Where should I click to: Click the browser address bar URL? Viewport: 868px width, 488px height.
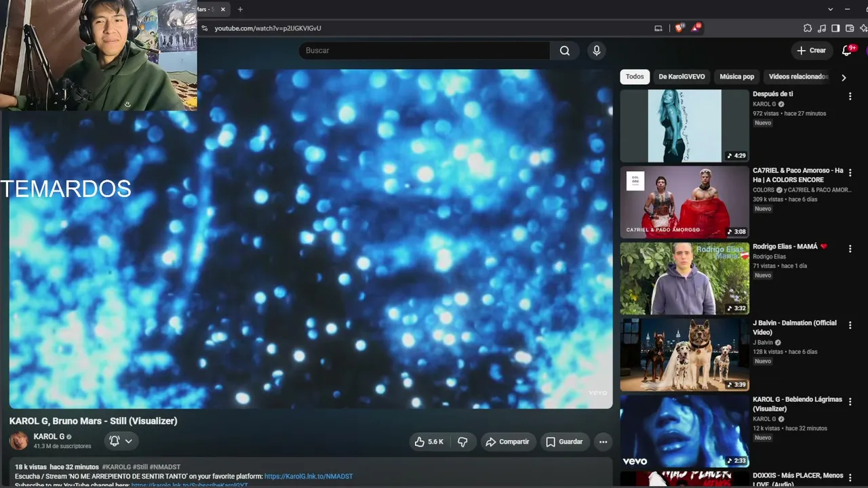[x=268, y=28]
